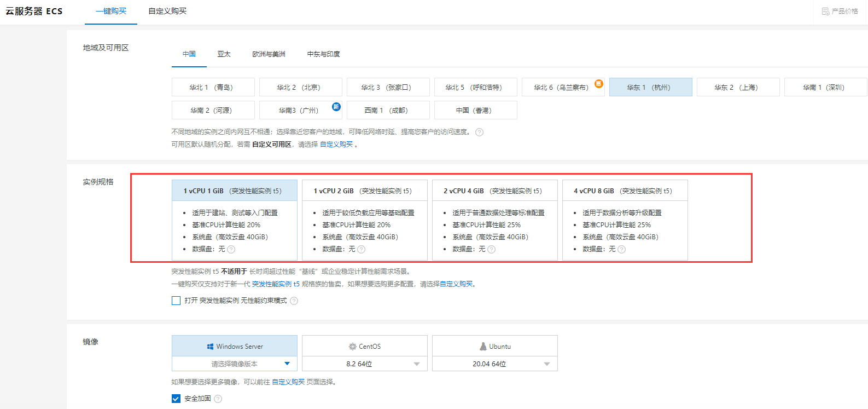
Task: Choose region 华北 3 (张家口)
Action: (388, 87)
